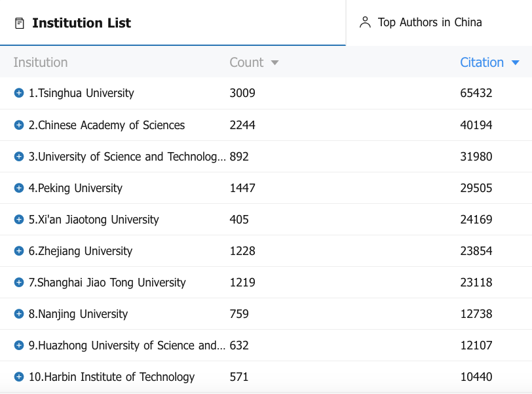Click the person icon in Top Authors tab

click(x=365, y=22)
